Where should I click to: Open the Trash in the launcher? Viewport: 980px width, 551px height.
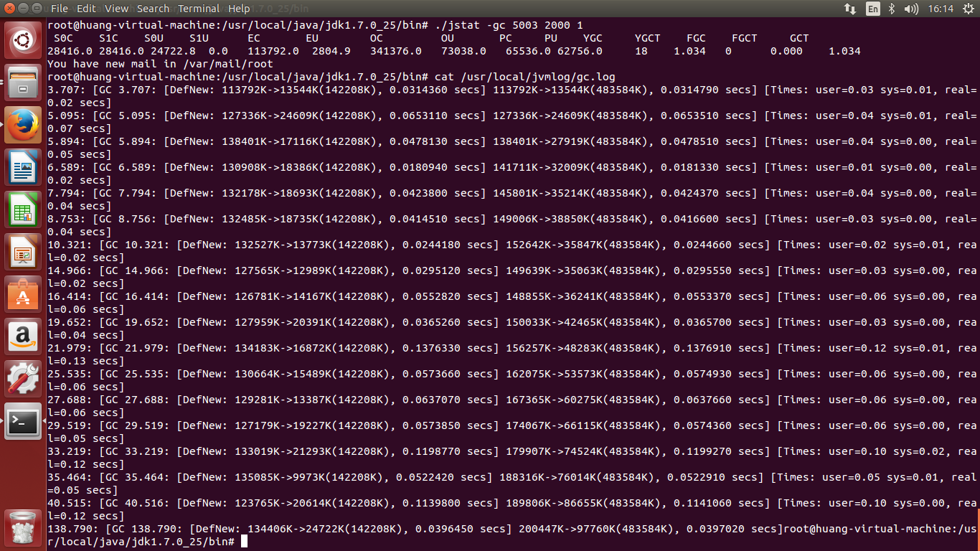(23, 527)
